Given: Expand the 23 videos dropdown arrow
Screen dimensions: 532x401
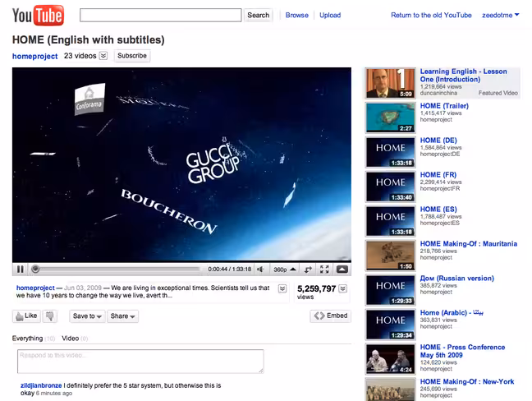Looking at the screenshot, I should tap(103, 56).
